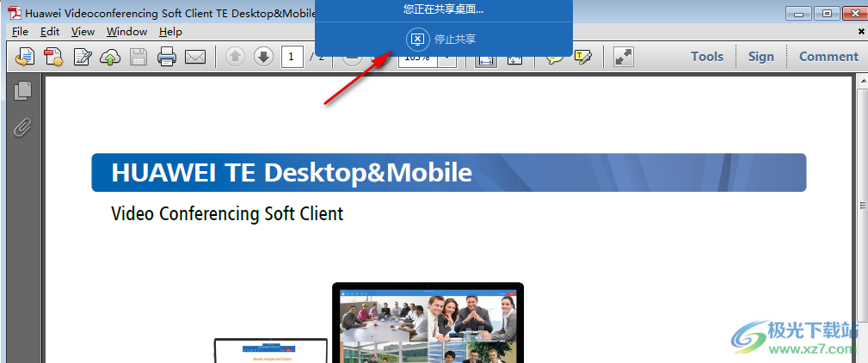Image resolution: width=868 pixels, height=363 pixels.
Task: Click the fit one full page icon
Action: (514, 59)
